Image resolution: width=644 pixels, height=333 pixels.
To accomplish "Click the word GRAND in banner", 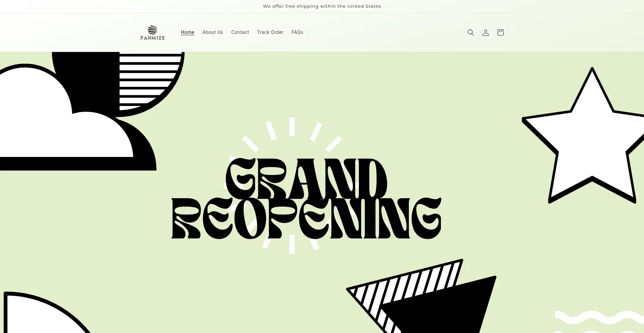I will (306, 178).
